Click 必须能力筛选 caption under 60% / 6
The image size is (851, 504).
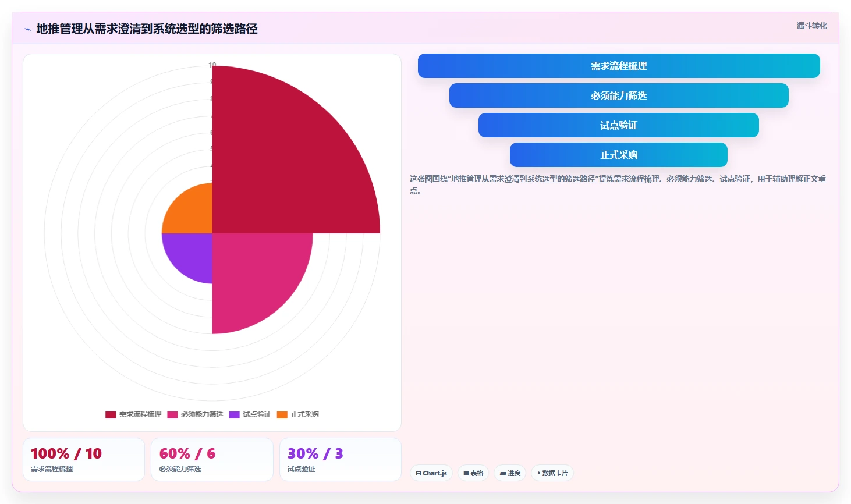click(x=180, y=469)
